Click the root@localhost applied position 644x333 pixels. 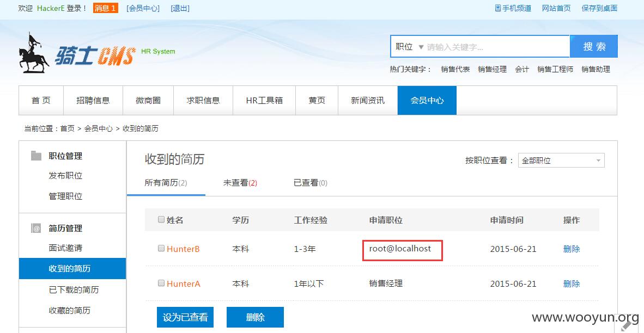tap(400, 249)
